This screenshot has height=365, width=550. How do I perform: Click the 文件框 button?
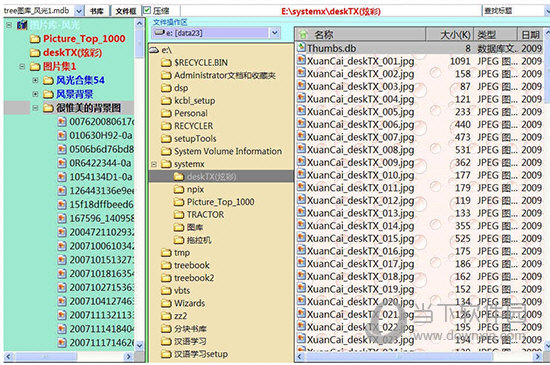point(126,11)
